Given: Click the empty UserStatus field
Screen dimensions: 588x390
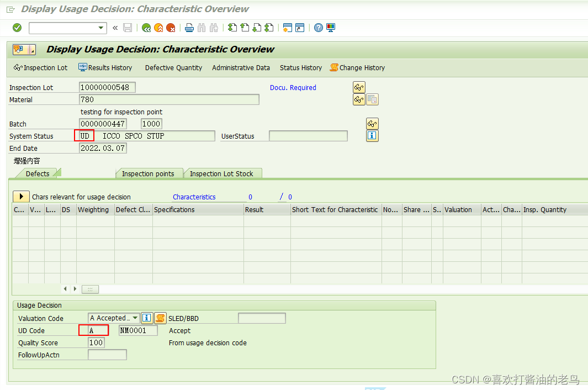Looking at the screenshot, I should click(308, 136).
